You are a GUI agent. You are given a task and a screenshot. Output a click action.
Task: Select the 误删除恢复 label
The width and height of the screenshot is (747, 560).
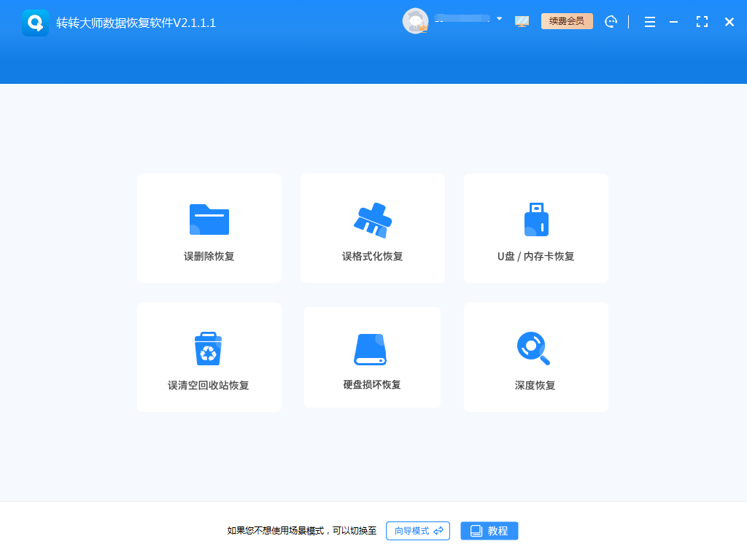(209, 256)
